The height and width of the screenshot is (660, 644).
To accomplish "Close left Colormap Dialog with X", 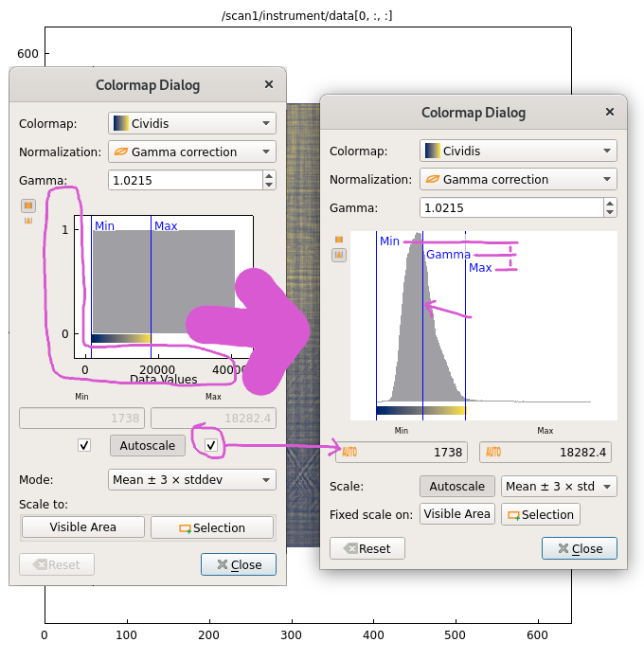I will [x=269, y=84].
